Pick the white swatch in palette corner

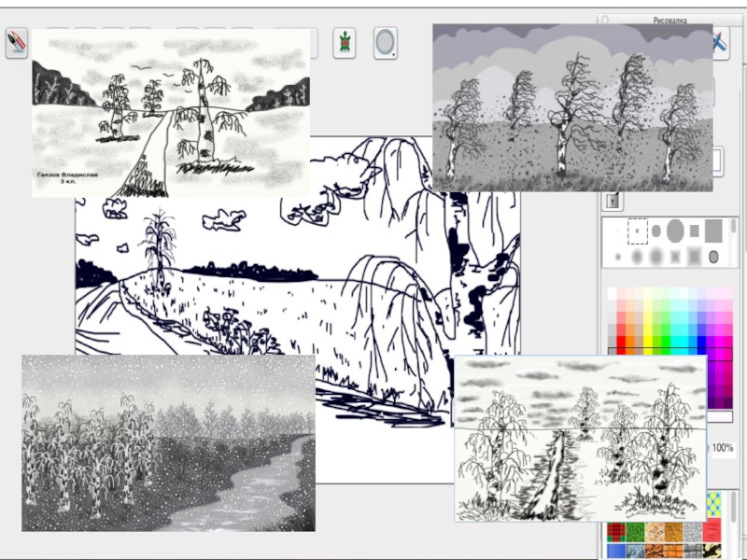coord(613,292)
